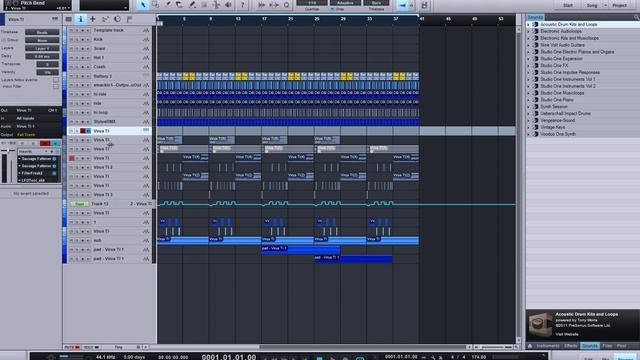Mute the Stylus RMX track
Screen dimensions: 640x360
coord(71,122)
